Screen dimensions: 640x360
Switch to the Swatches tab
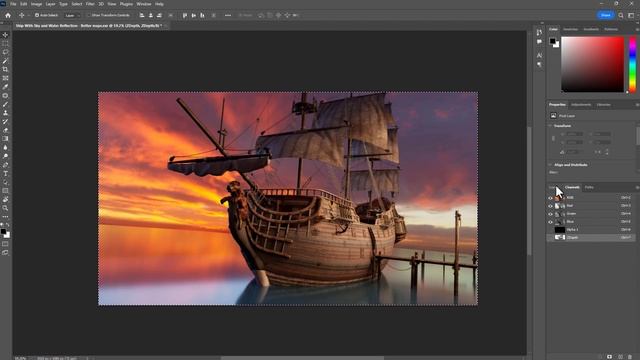[570, 29]
